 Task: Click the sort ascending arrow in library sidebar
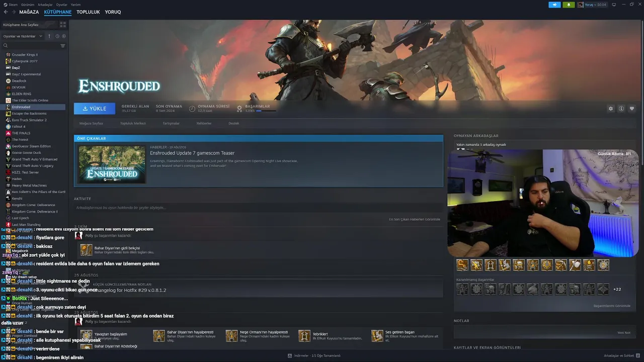(x=49, y=36)
